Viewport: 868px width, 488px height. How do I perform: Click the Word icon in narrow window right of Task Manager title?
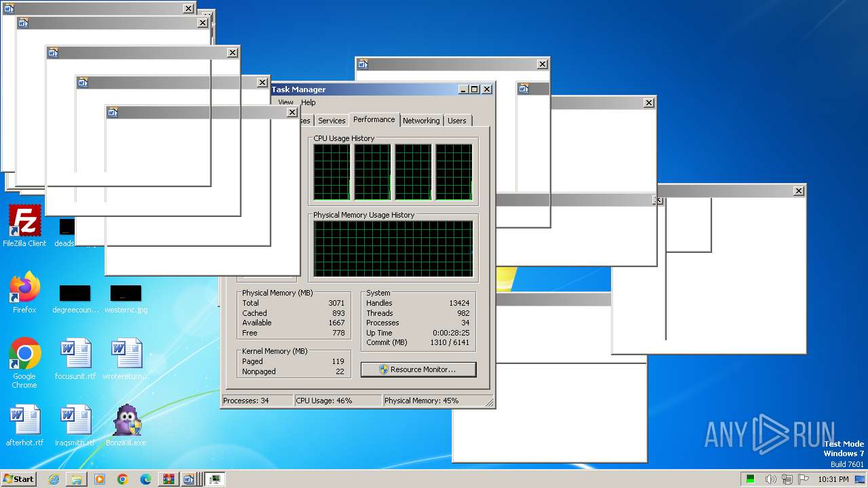(523, 88)
